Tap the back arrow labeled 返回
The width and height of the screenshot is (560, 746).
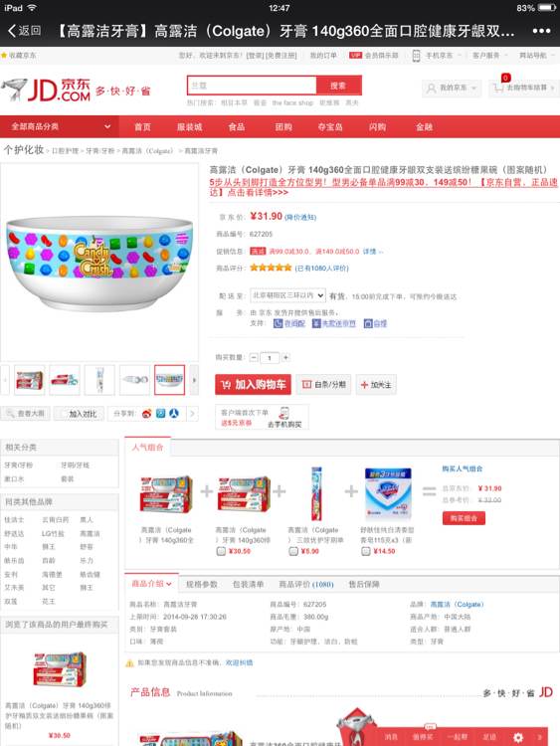pos(24,31)
